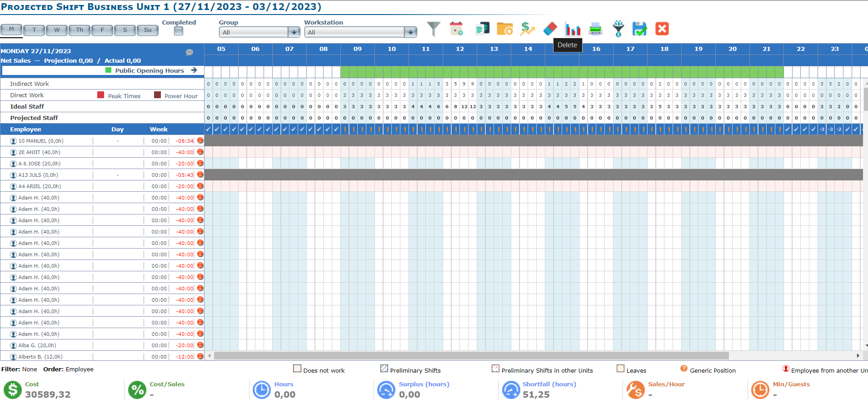Viewport: 868px width, 414px height.
Task: Click the comment bubble on Monday header
Action: point(190,52)
